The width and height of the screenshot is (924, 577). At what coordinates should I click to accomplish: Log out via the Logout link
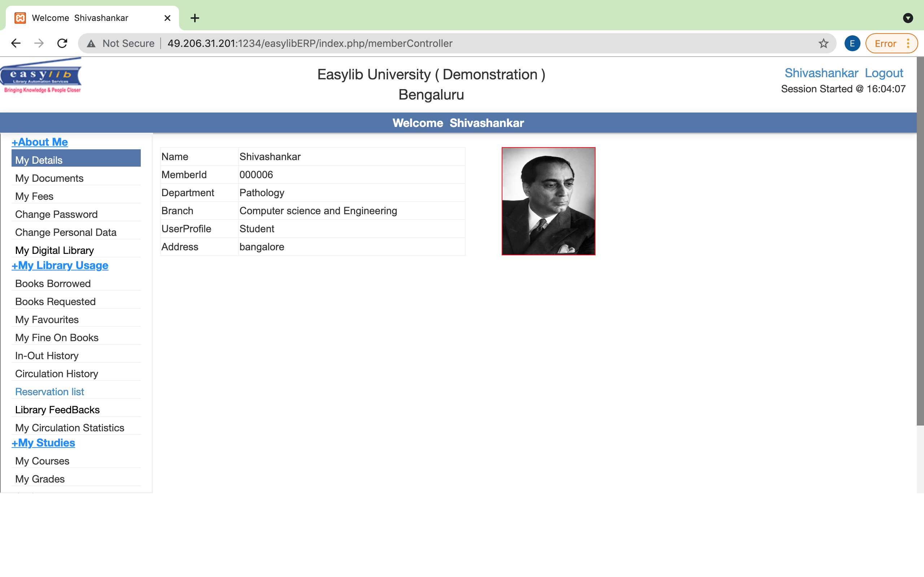click(x=884, y=72)
